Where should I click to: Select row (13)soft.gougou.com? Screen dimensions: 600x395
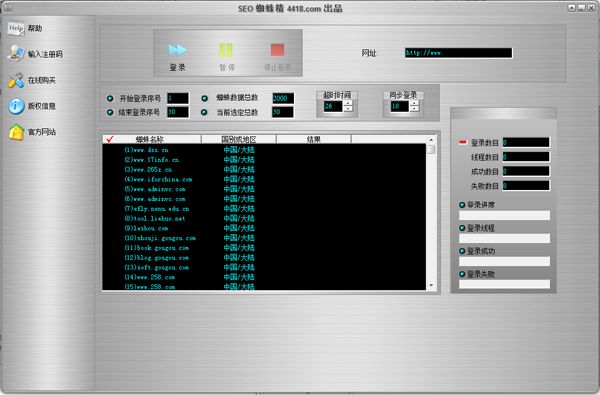264,267
